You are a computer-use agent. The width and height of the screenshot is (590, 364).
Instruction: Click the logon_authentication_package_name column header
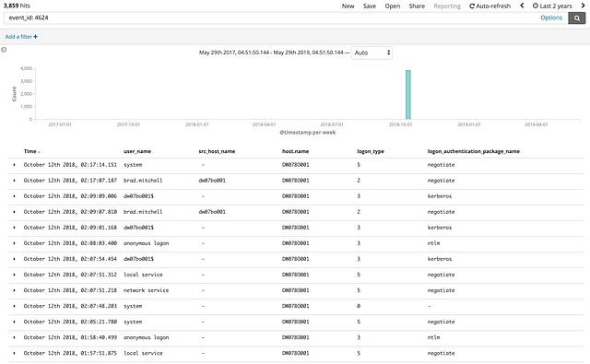[473, 151]
